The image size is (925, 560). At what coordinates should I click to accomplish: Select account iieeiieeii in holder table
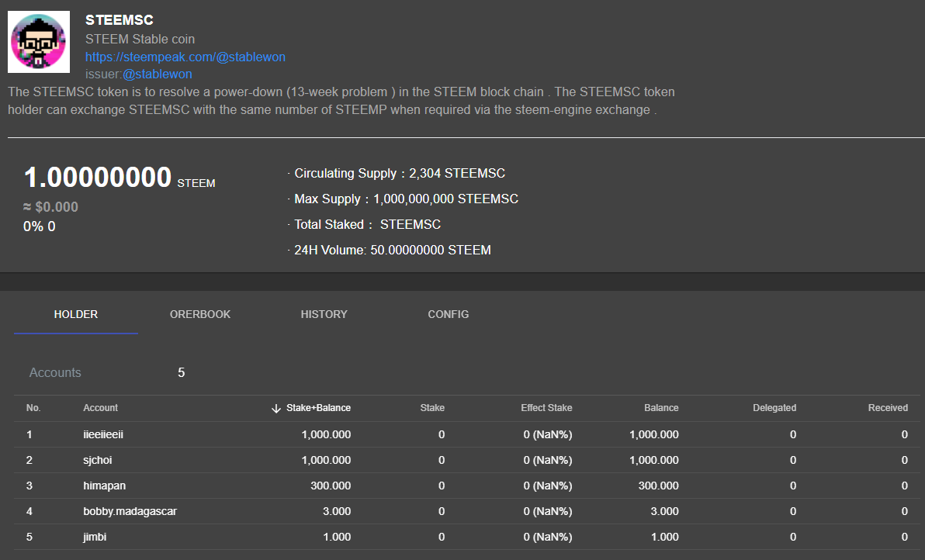(x=103, y=434)
